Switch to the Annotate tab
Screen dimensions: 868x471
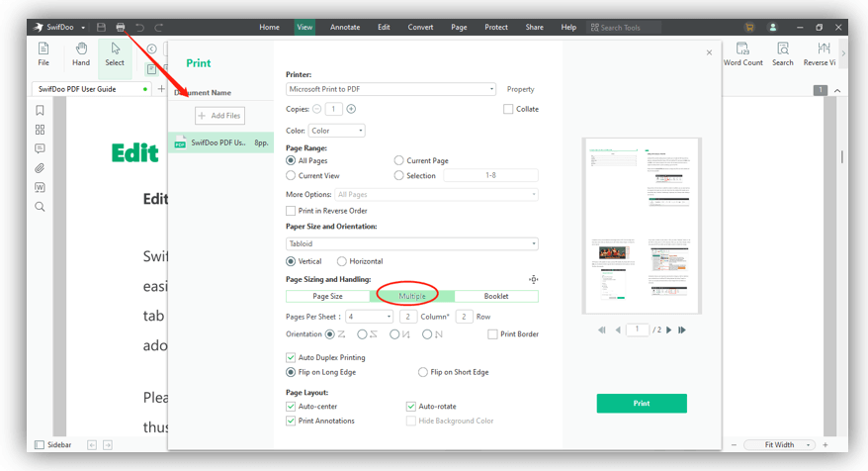tap(345, 27)
